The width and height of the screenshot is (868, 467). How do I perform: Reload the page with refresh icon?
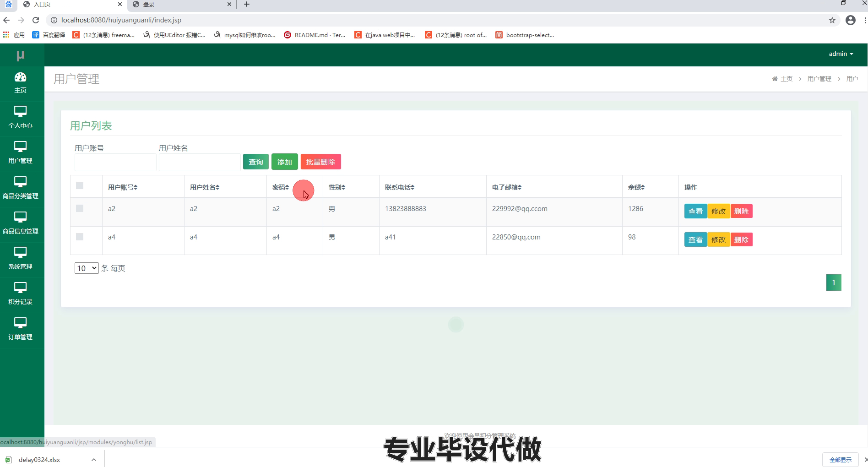[x=36, y=20]
